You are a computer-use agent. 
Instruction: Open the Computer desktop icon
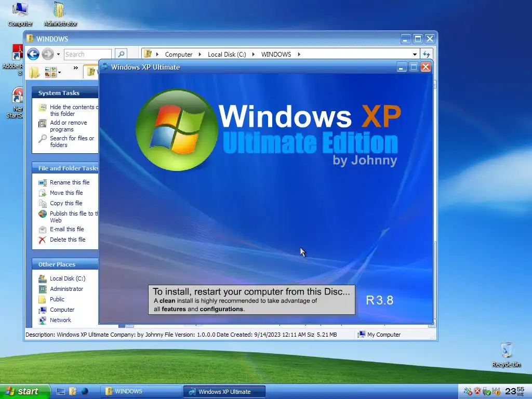tap(20, 14)
